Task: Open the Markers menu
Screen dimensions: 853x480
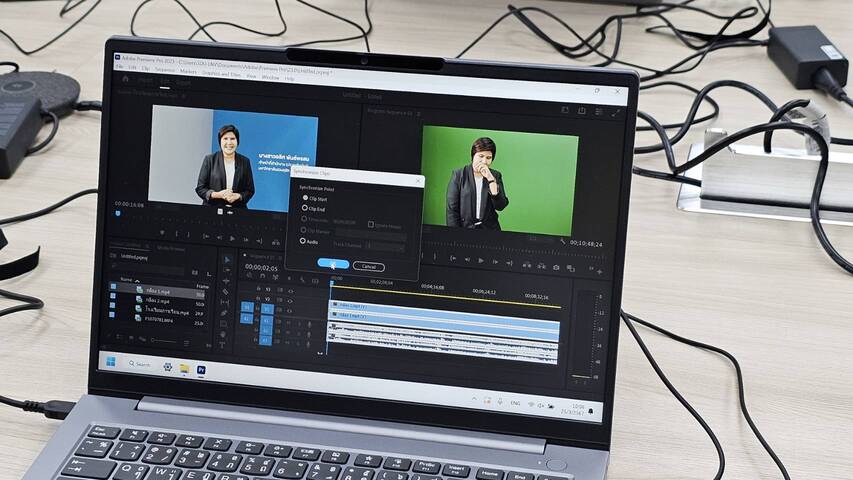Action: [188, 71]
